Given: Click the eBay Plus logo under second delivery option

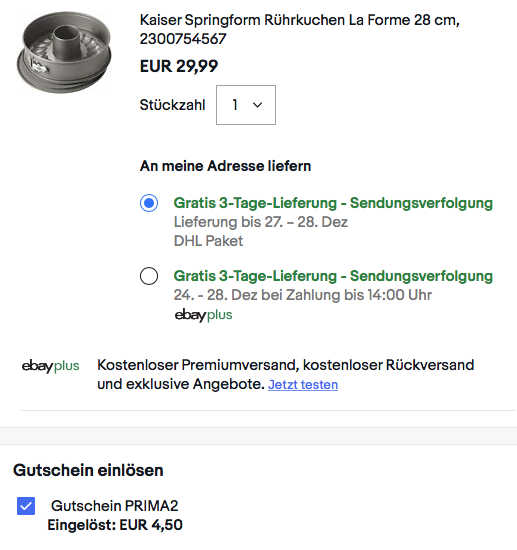Looking at the screenshot, I should 203,315.
